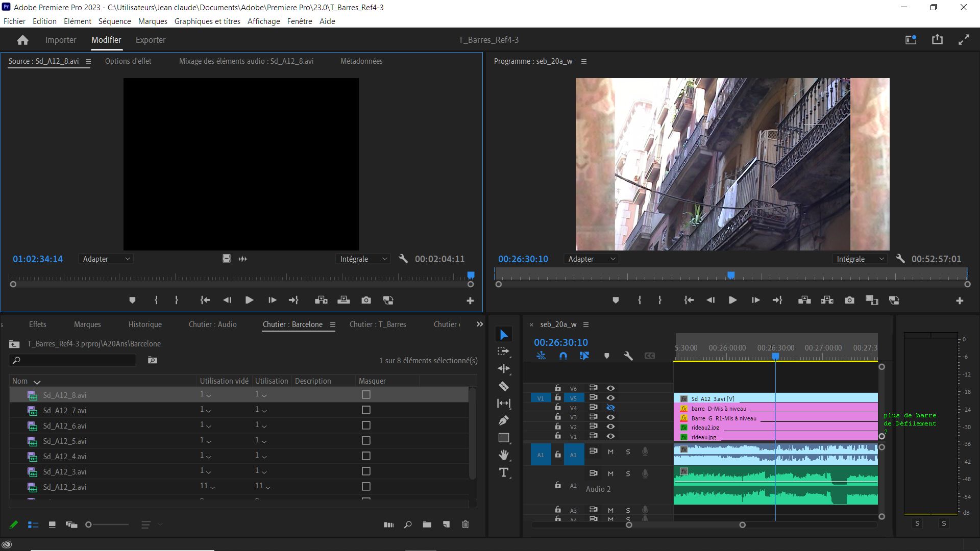The image size is (980, 551).
Task: Delete selected item with bin trash icon
Action: [x=465, y=524]
